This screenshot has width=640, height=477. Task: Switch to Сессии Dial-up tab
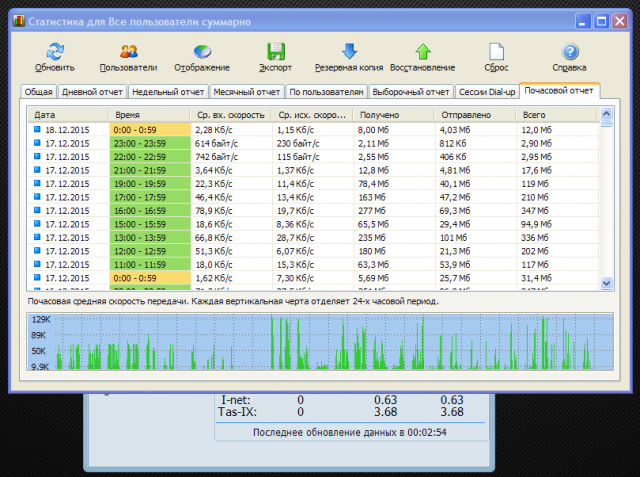click(485, 92)
